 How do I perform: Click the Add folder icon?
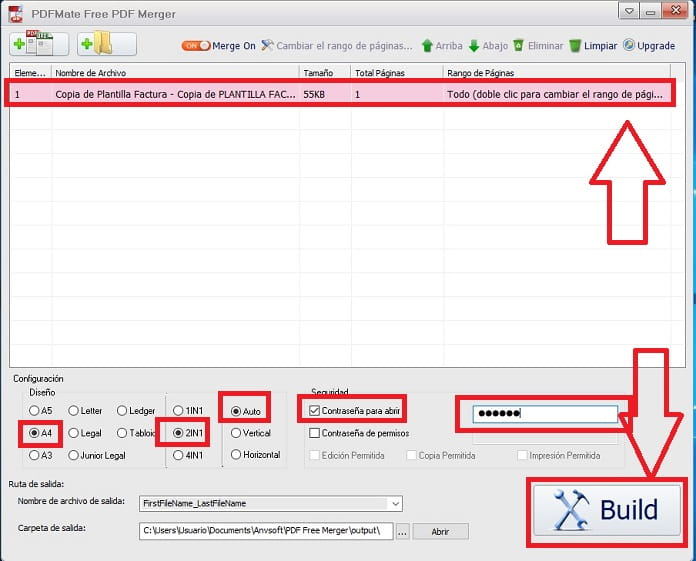107,44
